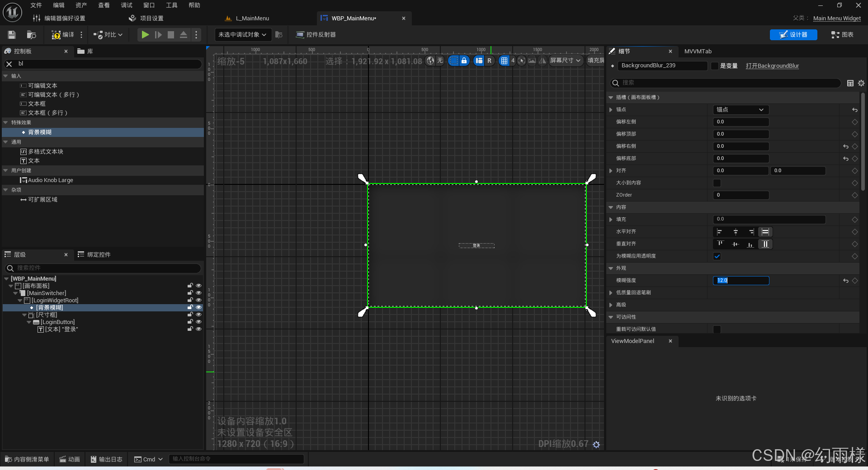
Task: Toggle the layout transform mode icon
Action: 479,61
